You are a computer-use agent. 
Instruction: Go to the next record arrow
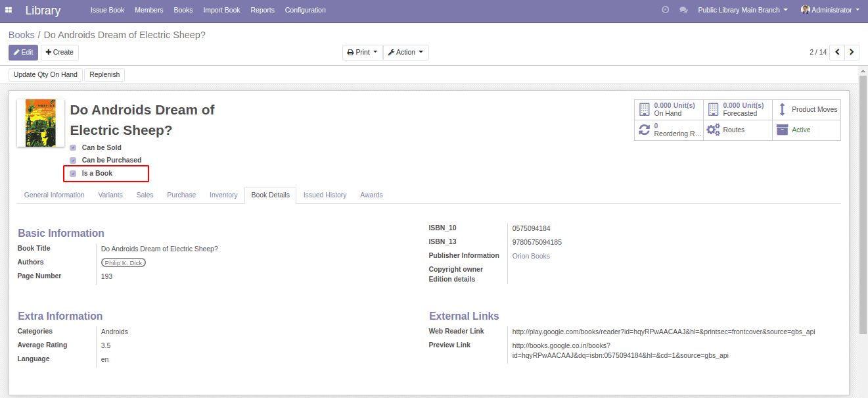852,52
